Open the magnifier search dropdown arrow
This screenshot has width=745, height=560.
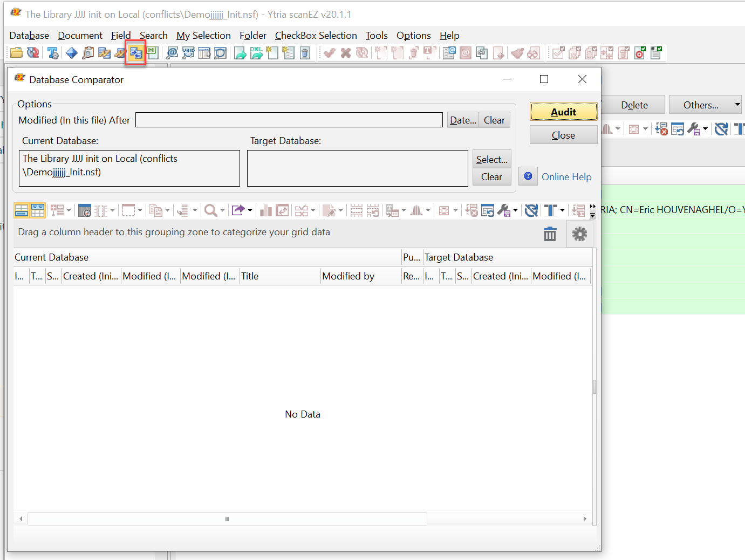pyautogui.click(x=222, y=210)
